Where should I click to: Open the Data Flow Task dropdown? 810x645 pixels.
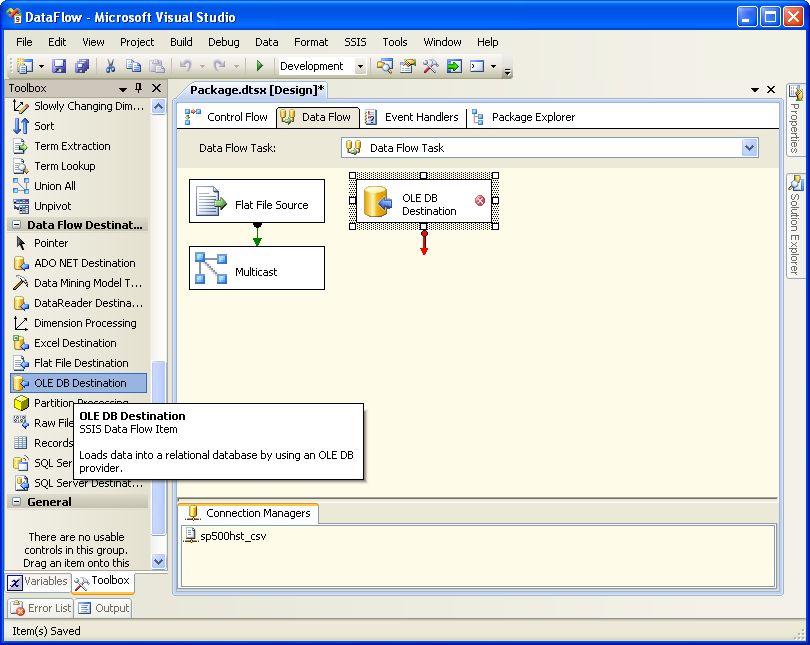tap(749, 148)
